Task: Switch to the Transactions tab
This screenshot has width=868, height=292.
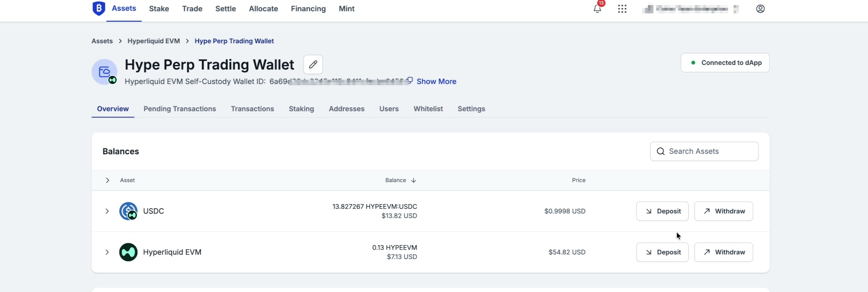Action: [x=252, y=109]
